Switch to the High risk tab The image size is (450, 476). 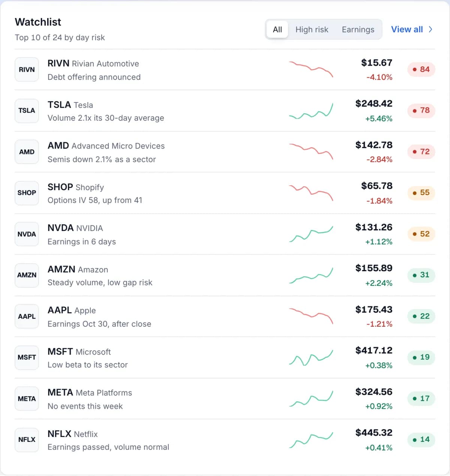pyautogui.click(x=312, y=30)
